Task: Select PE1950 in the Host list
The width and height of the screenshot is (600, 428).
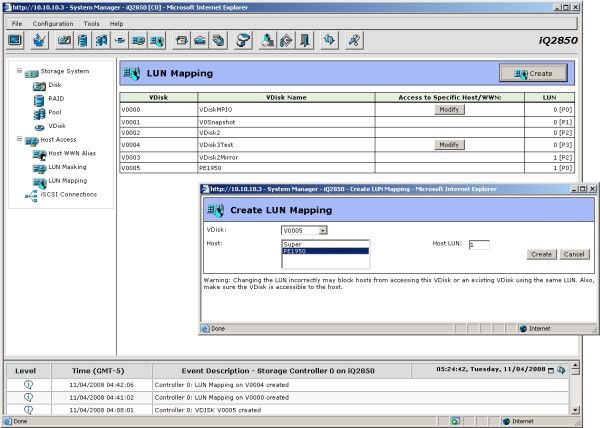Action: coord(325,251)
